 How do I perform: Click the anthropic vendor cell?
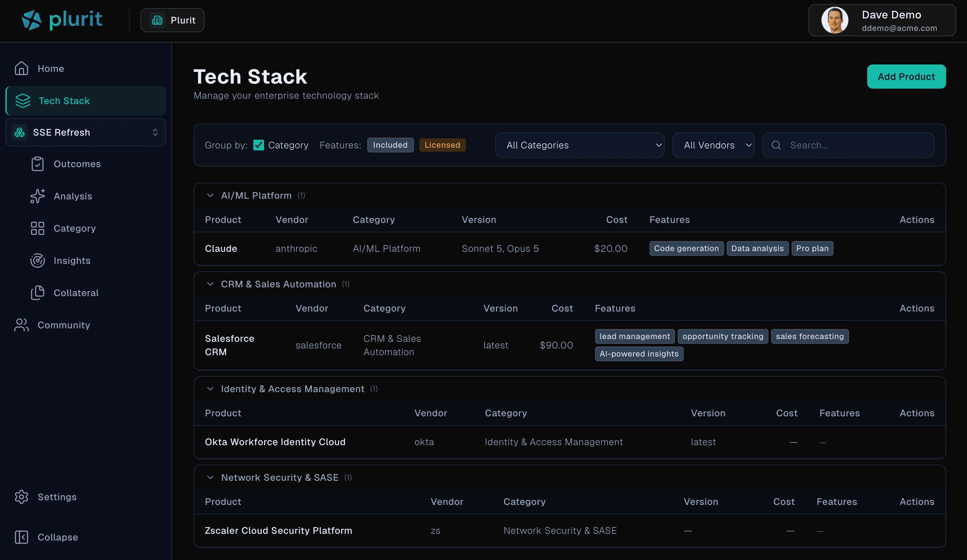pyautogui.click(x=296, y=249)
